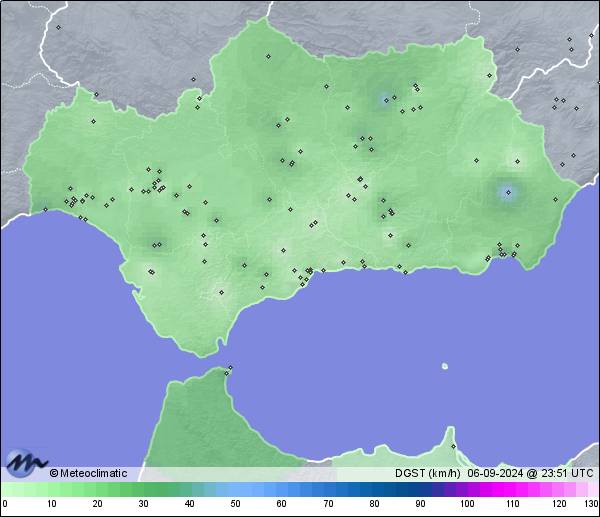Click the blue 70 km/h legend color
This screenshot has height=517, width=600.
point(327,489)
